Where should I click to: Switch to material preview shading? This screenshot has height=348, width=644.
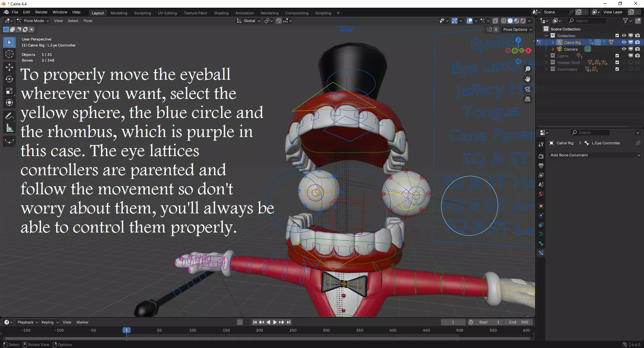(517, 21)
